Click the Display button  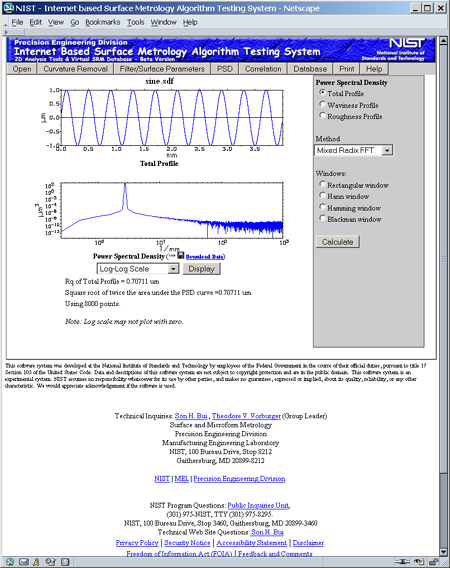pyautogui.click(x=201, y=269)
